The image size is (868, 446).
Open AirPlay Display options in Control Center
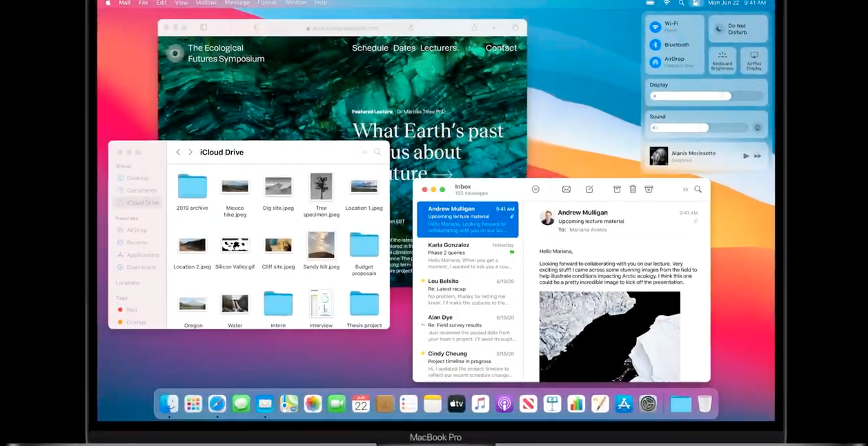click(x=753, y=60)
